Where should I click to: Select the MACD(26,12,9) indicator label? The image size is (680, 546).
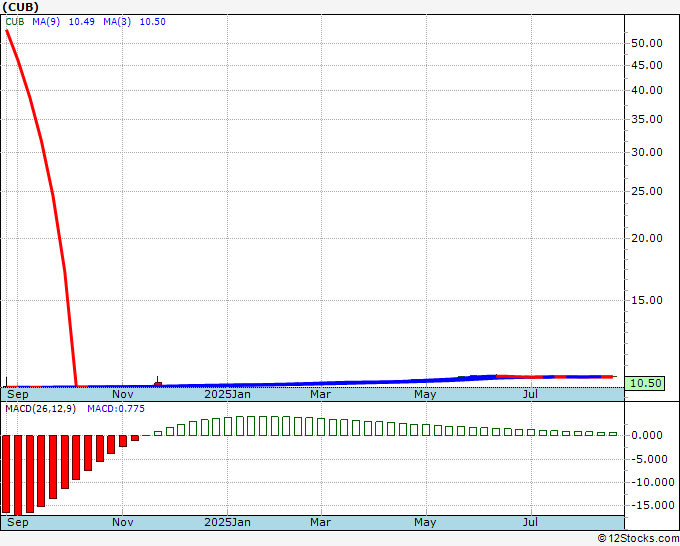pos(41,409)
